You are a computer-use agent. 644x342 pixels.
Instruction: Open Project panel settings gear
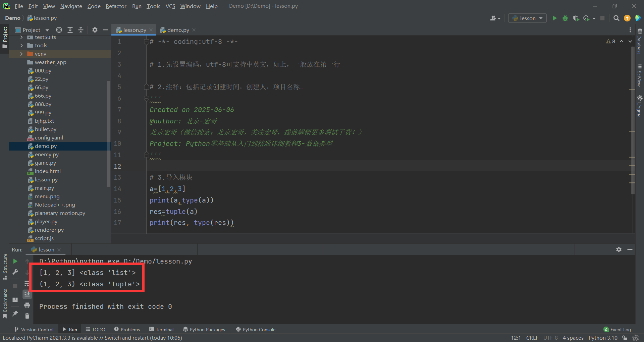[x=95, y=30]
